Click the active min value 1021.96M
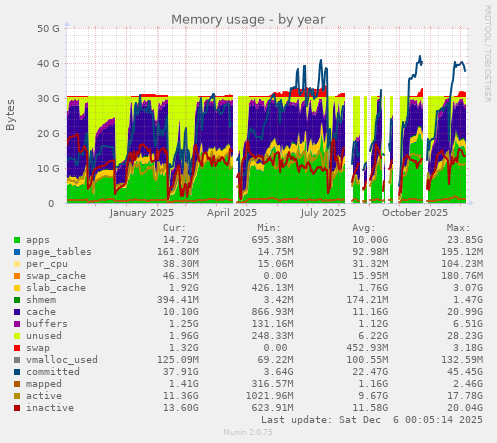The width and height of the screenshot is (497, 443). tap(270, 396)
